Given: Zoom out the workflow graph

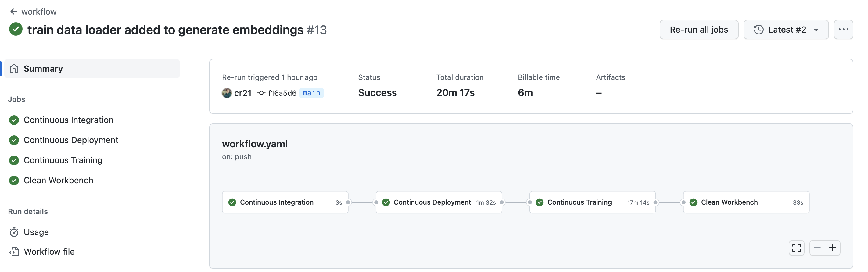Looking at the screenshot, I should [x=817, y=248].
